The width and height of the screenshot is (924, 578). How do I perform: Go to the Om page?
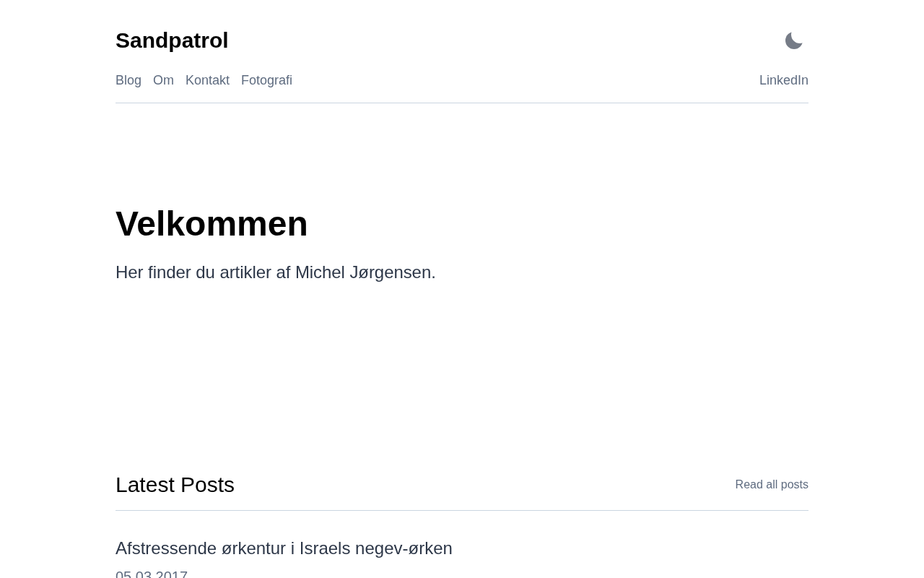click(x=163, y=80)
